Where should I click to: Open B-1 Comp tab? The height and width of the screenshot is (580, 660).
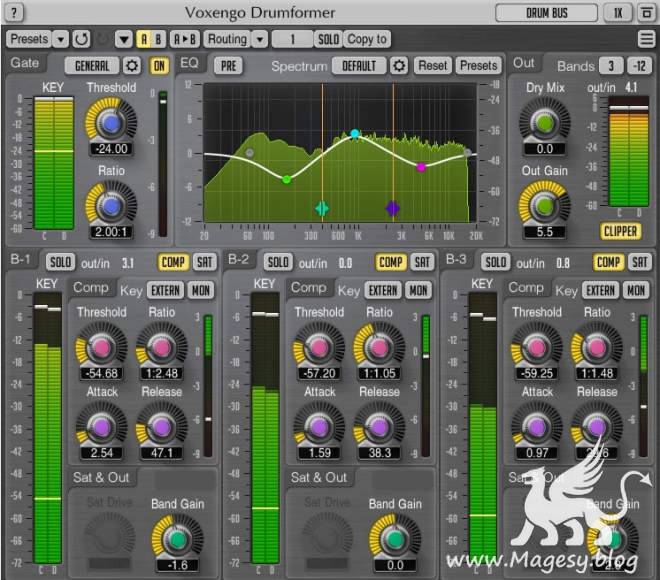[90, 287]
